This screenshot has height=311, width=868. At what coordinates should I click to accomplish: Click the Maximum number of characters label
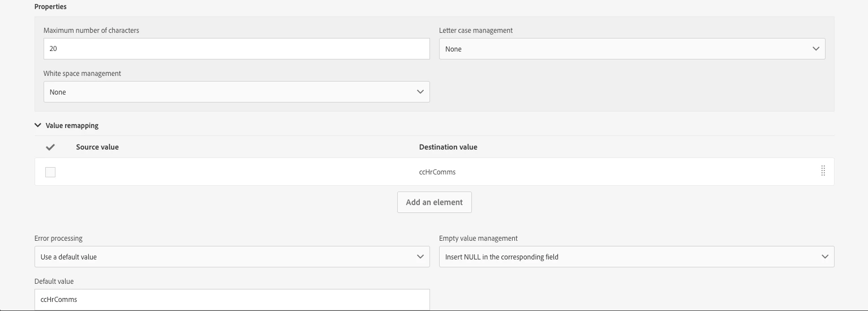[x=91, y=30]
